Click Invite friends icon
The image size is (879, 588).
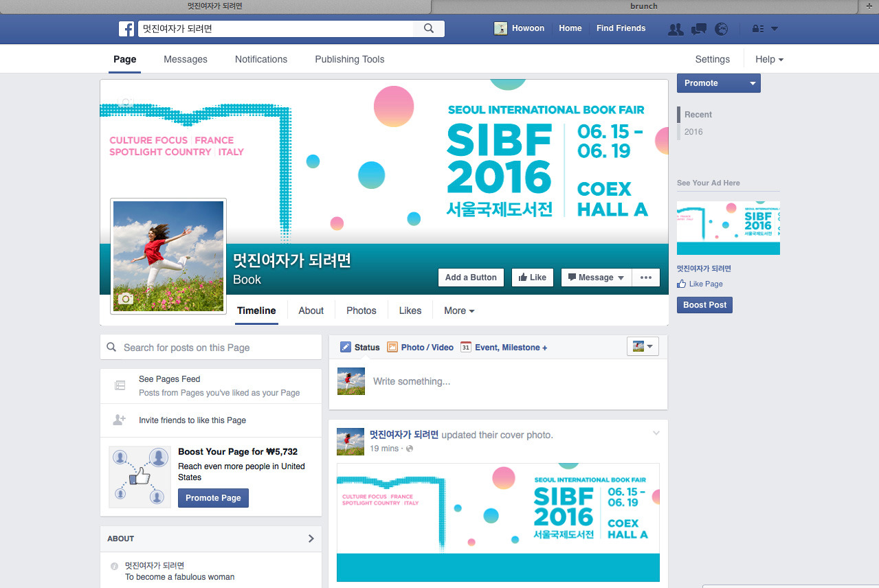120,420
